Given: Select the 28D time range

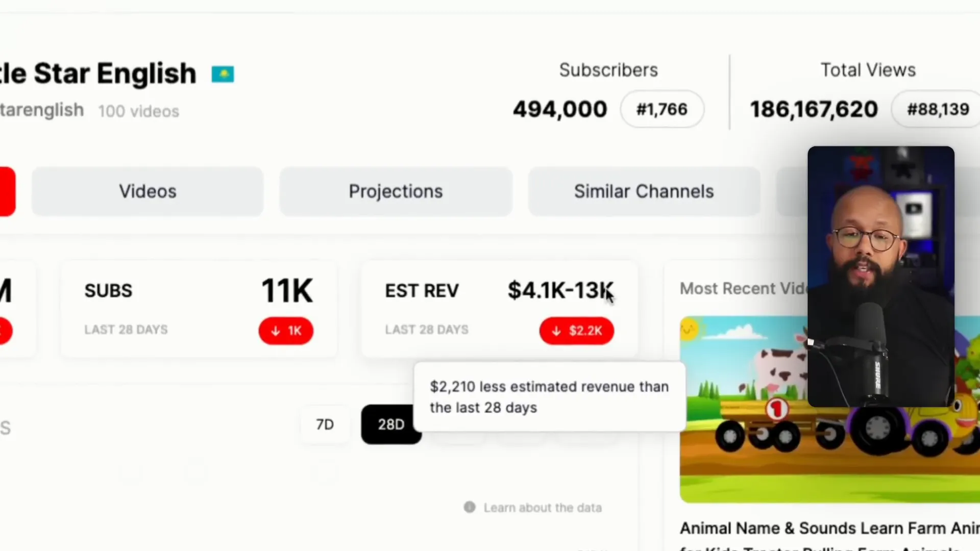Looking at the screenshot, I should [x=390, y=424].
